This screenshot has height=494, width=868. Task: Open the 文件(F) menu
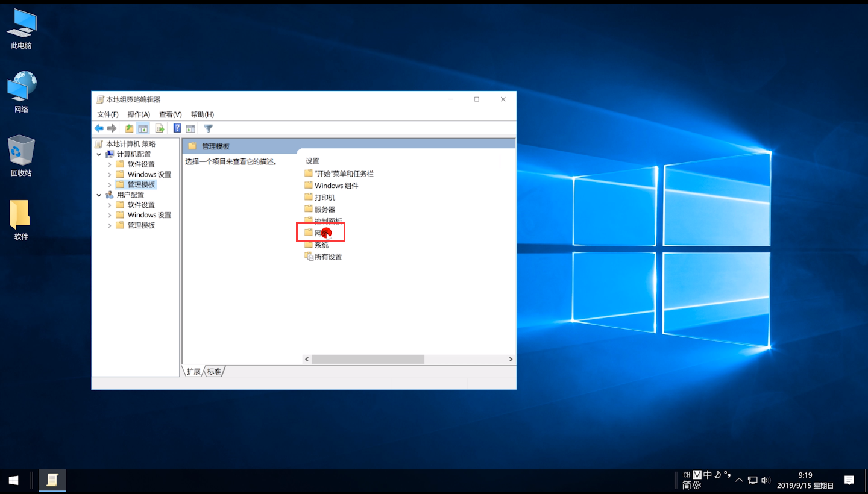pos(108,114)
